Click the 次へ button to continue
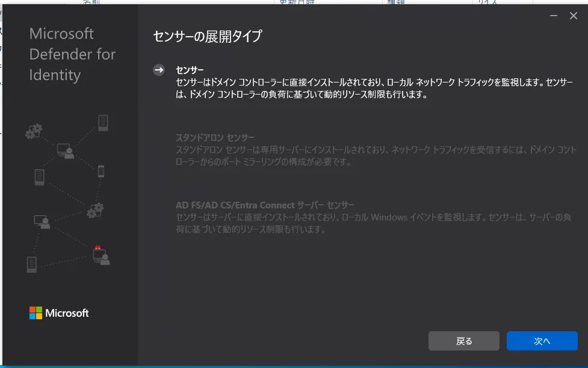This screenshot has height=368, width=588. point(541,340)
